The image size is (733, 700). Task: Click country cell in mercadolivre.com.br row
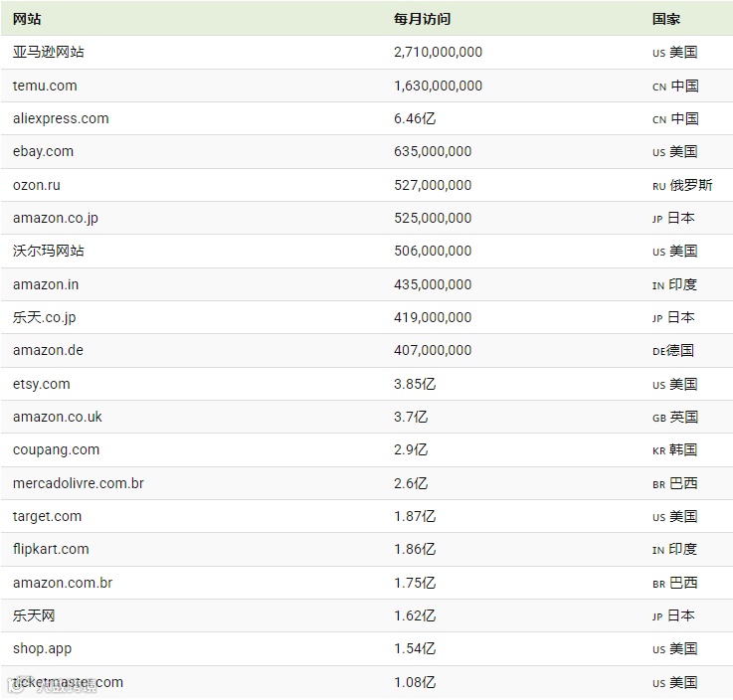[675, 483]
